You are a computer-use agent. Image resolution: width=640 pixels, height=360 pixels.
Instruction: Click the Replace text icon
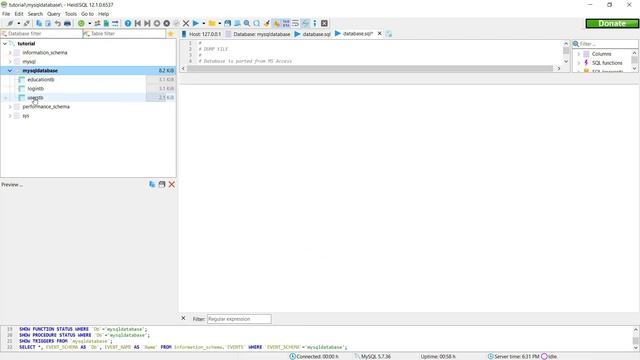tap(256, 24)
